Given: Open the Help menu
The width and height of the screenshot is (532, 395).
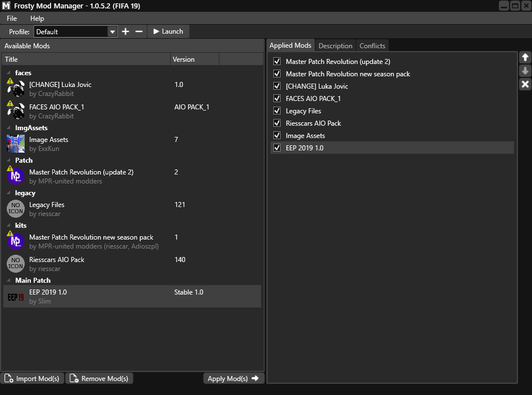Looking at the screenshot, I should [x=37, y=19].
